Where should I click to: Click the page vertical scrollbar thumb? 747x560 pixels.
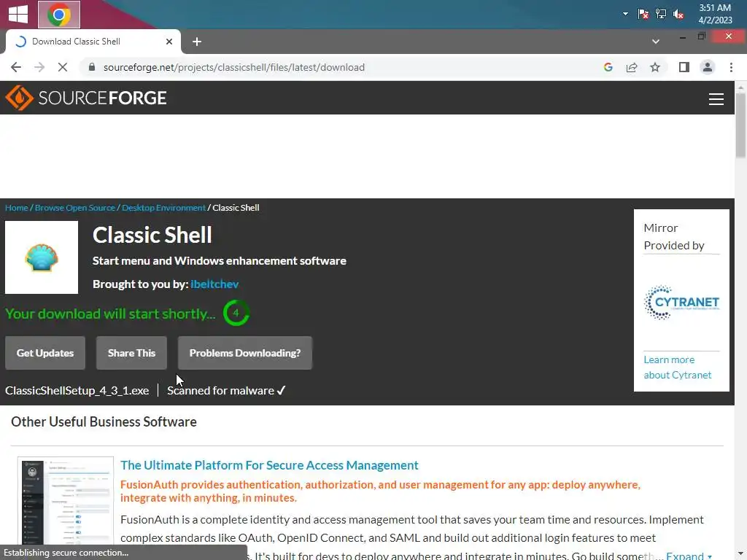(741, 125)
